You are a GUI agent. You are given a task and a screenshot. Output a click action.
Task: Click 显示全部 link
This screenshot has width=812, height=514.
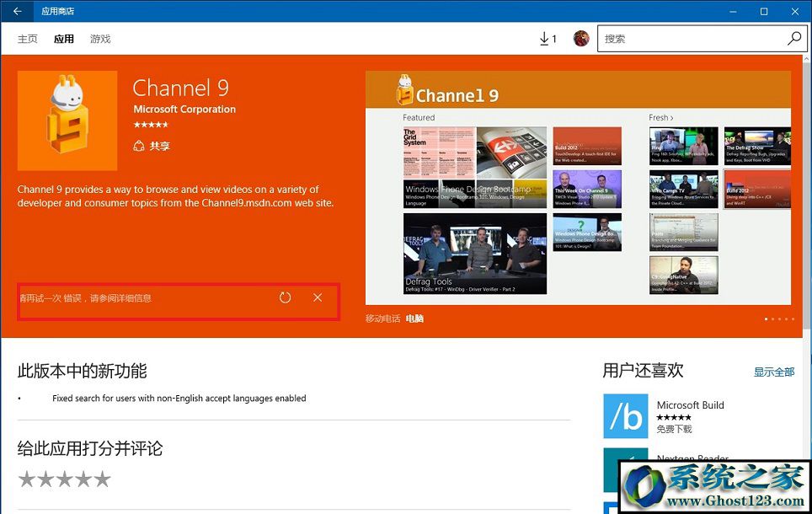774,372
